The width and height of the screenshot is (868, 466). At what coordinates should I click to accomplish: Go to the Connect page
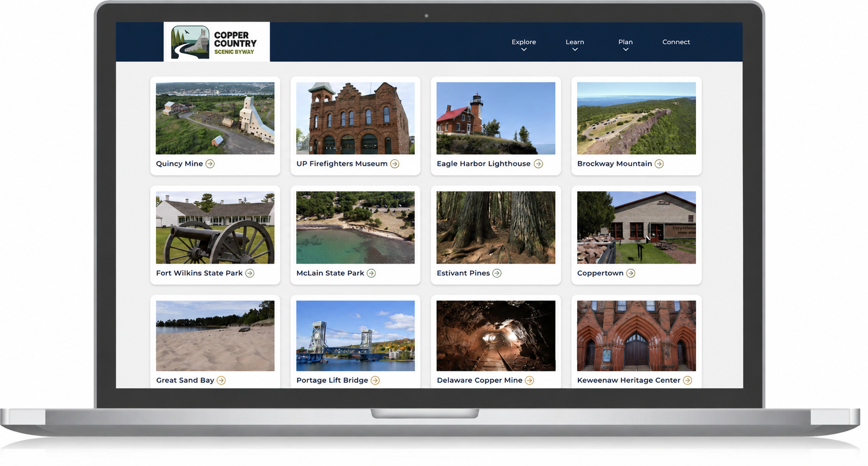676,42
